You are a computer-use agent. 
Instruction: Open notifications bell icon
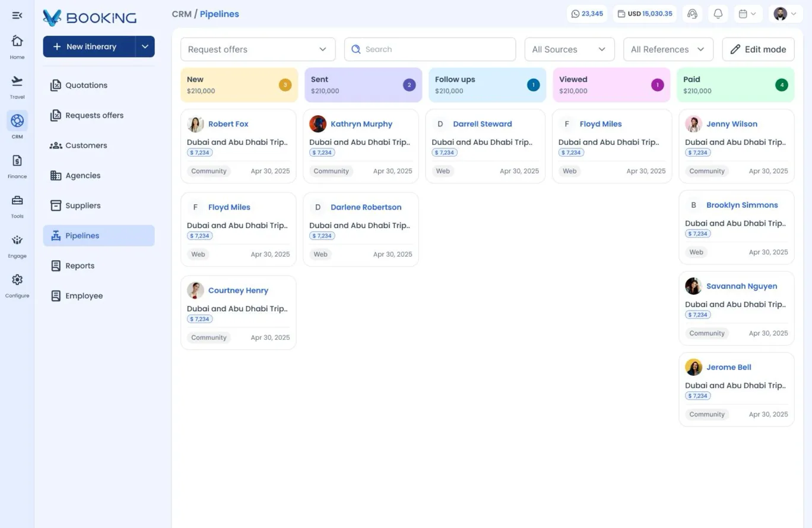(x=718, y=14)
